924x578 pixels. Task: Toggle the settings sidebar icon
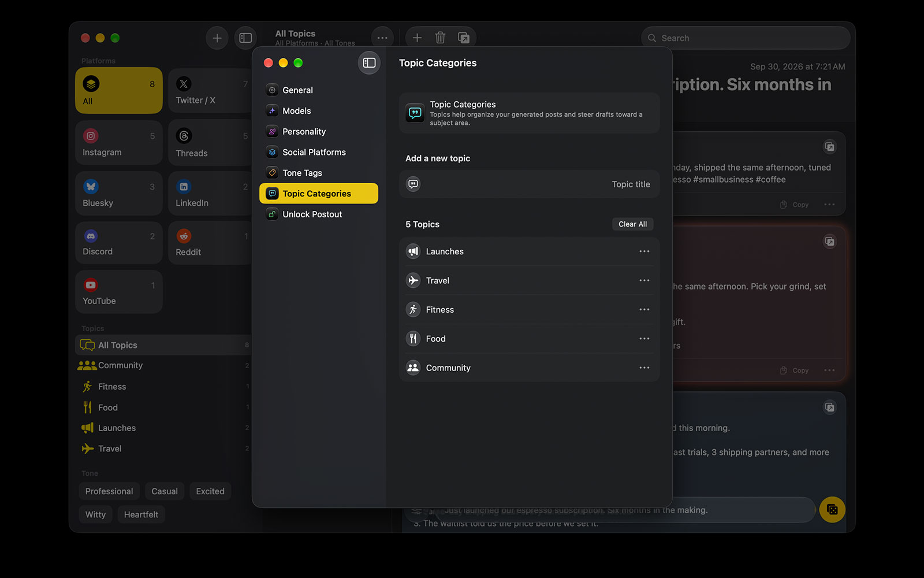coord(369,63)
